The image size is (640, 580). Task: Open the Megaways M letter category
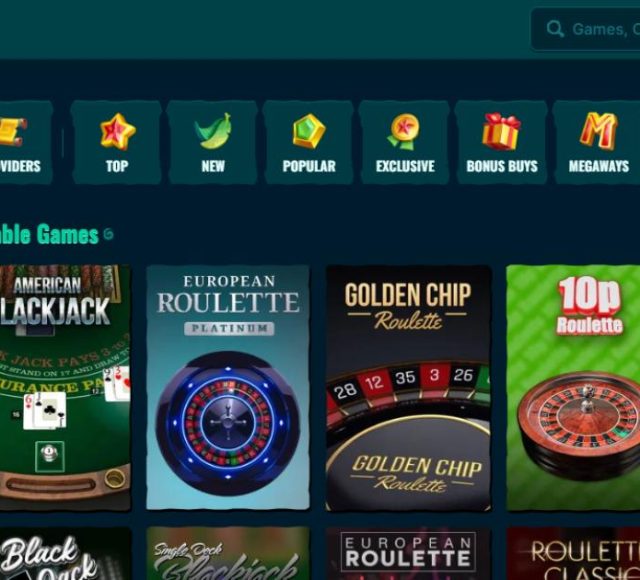point(598,131)
